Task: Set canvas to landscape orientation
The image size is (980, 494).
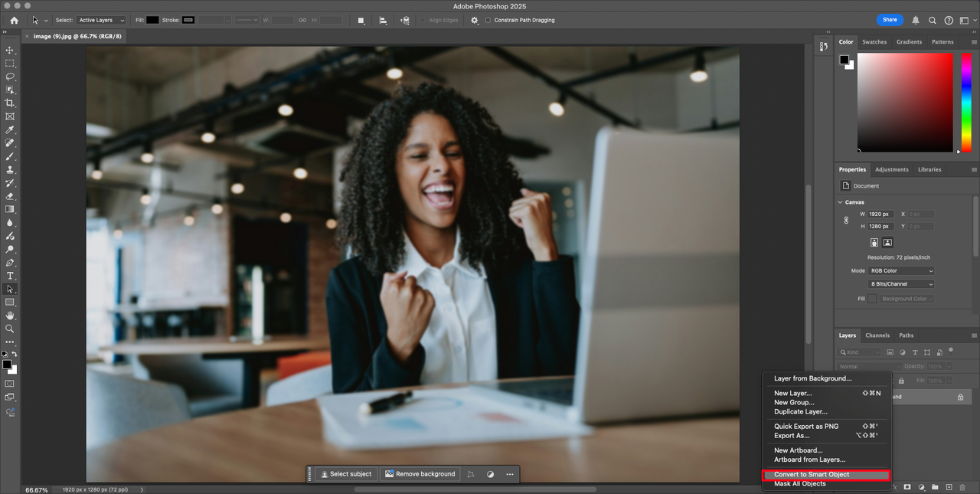Action: pos(888,242)
